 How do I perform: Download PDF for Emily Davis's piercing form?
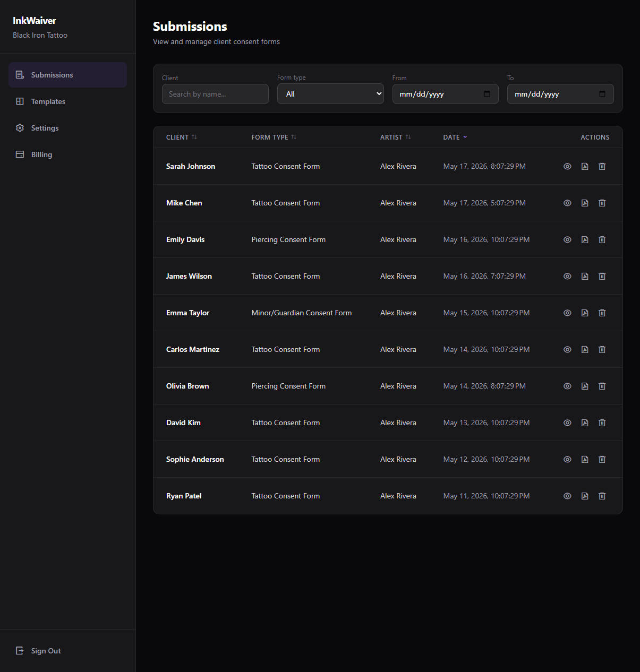coord(585,239)
